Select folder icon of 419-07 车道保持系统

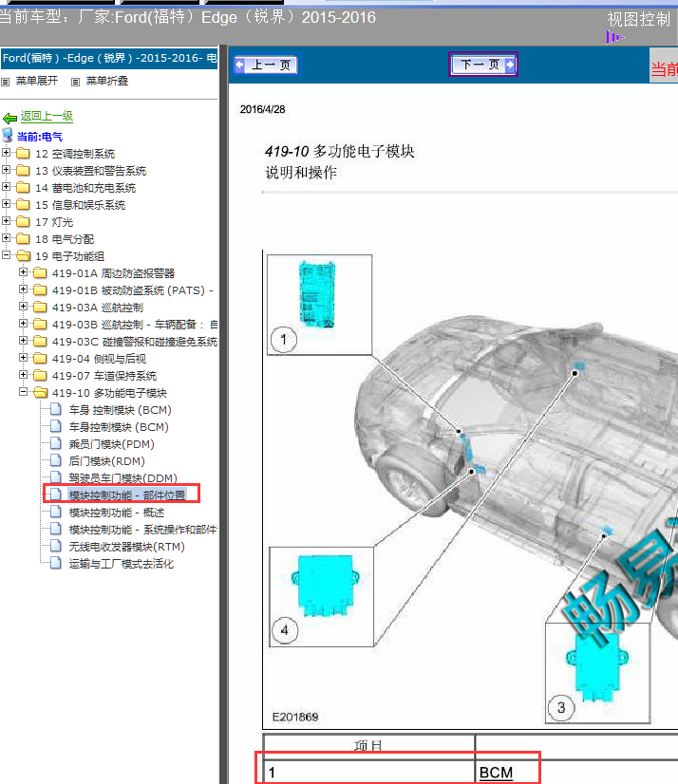pos(40,376)
